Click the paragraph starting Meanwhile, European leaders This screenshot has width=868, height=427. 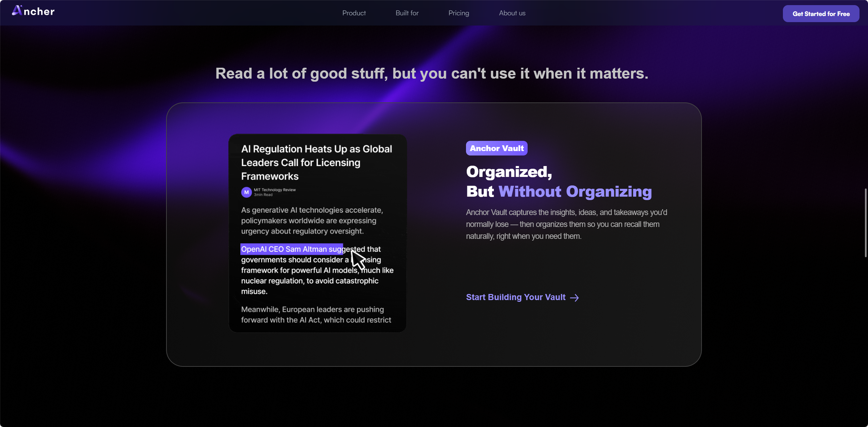316,315
